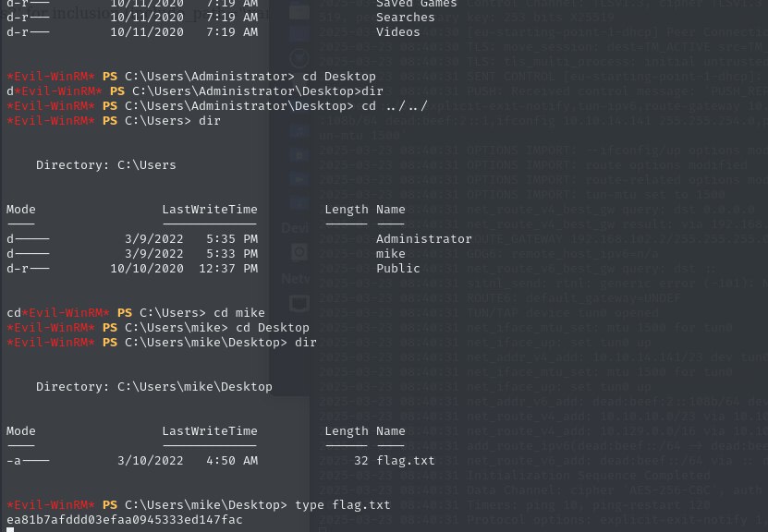Click the 5:33 PM time in mike row
The height and width of the screenshot is (532, 768).
(232, 253)
